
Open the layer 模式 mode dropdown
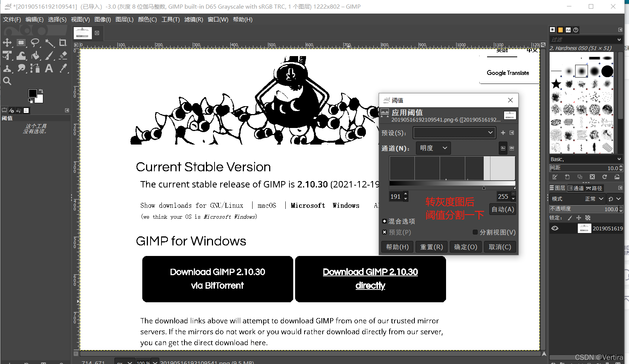click(x=577, y=199)
